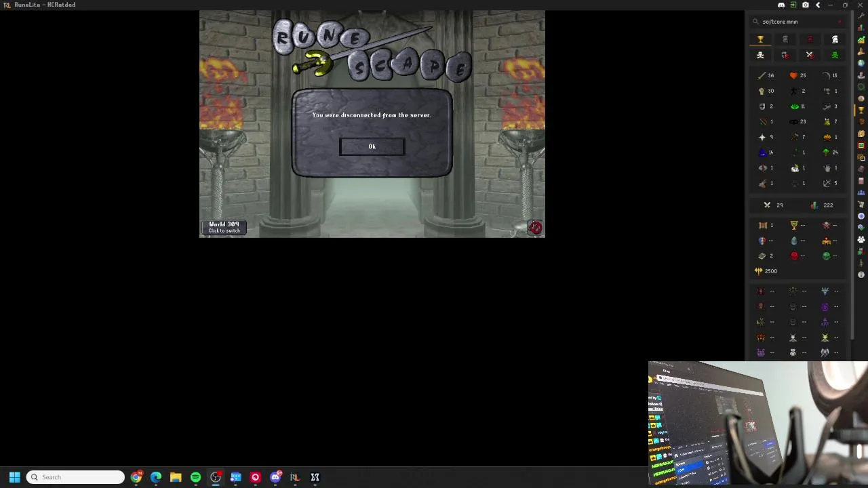Click the total level 222 icon
The height and width of the screenshot is (488, 868).
point(822,205)
